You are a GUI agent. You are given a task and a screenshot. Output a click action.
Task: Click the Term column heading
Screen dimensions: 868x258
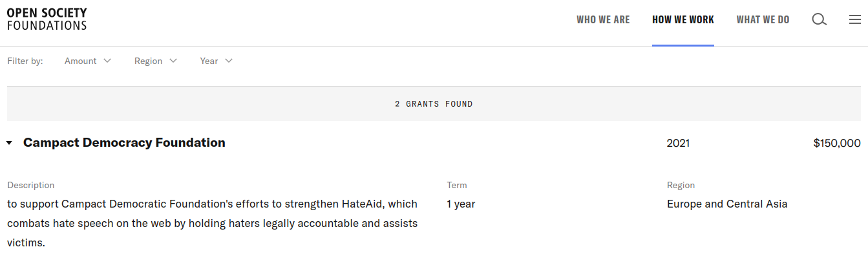[457, 185]
